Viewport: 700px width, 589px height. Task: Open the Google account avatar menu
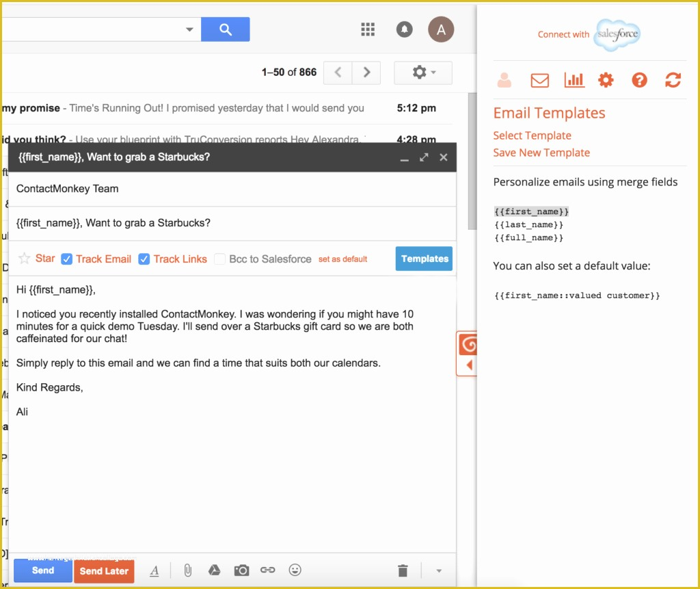[x=441, y=29]
